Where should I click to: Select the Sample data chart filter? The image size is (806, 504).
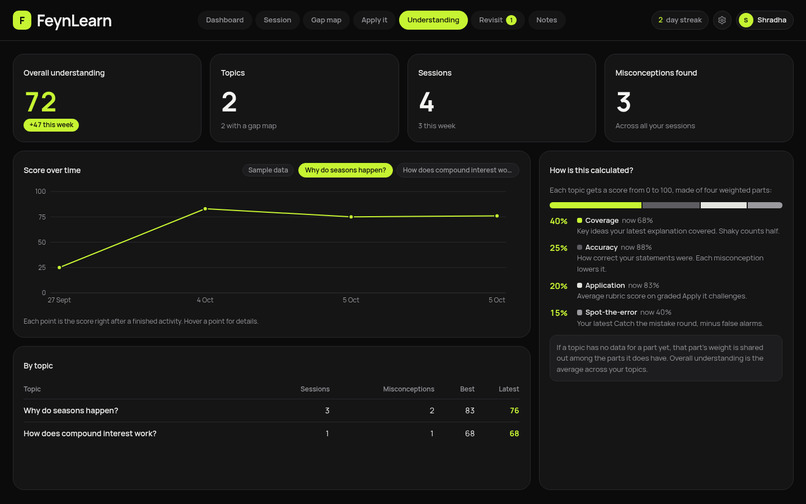268,170
